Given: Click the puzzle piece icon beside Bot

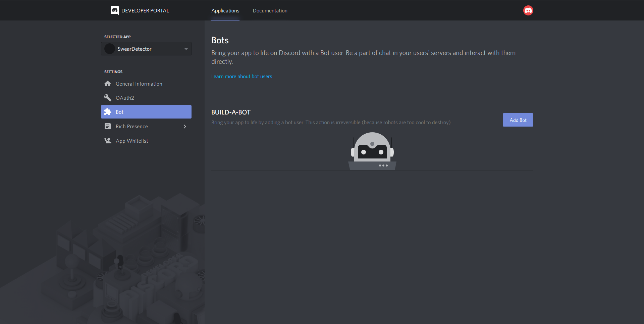Looking at the screenshot, I should (108, 112).
